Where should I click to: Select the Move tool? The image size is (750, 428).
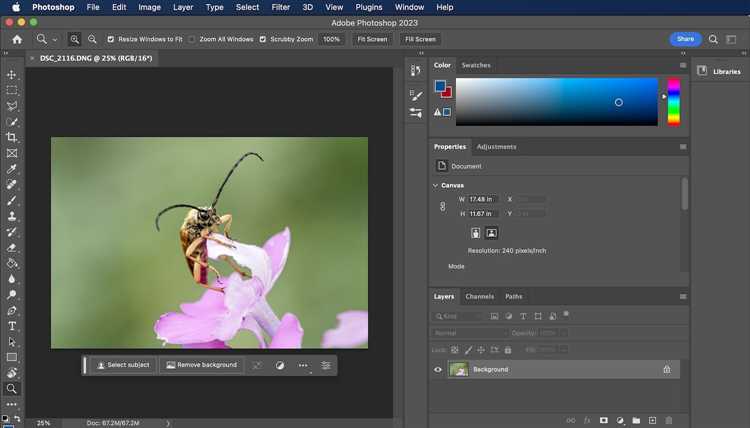tap(11, 75)
